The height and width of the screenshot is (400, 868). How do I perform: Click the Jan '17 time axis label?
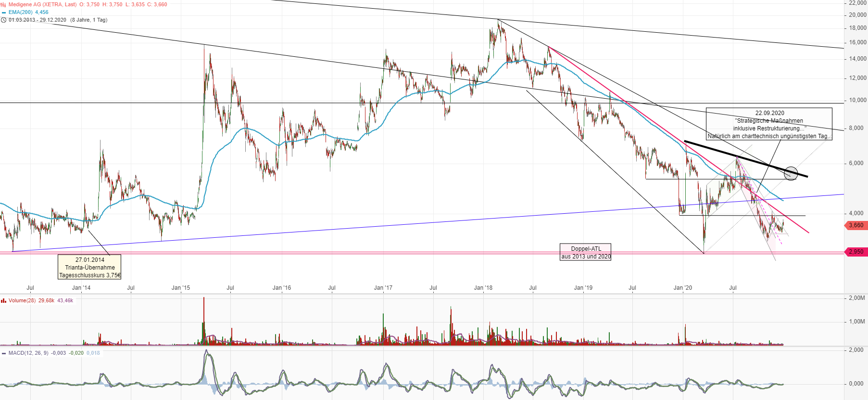[383, 288]
